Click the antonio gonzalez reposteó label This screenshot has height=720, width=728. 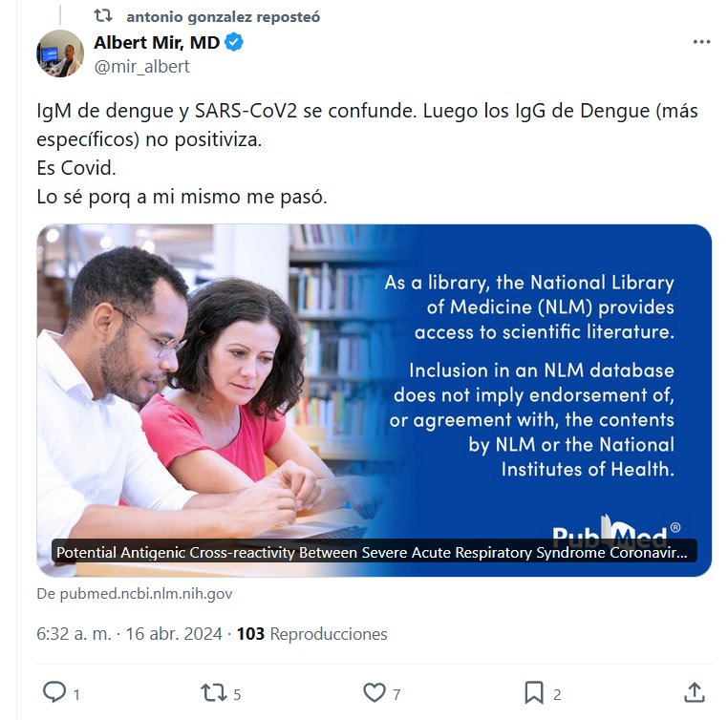(224, 16)
